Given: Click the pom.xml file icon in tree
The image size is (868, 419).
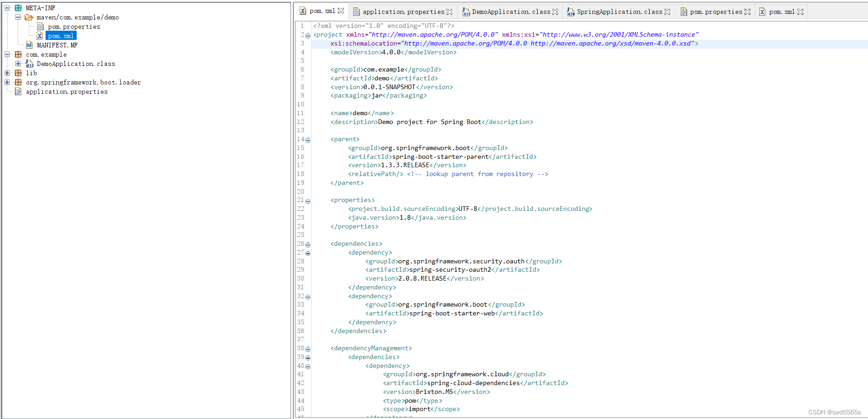Looking at the screenshot, I should [40, 36].
